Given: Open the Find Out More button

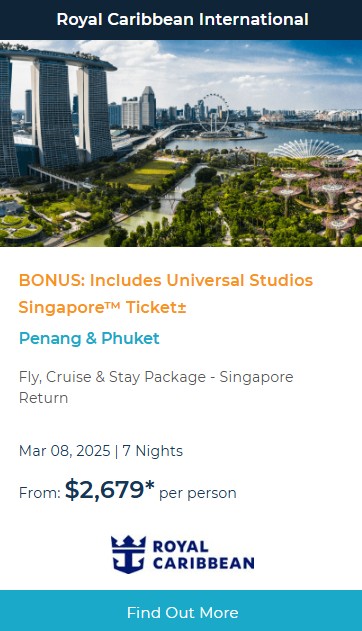Looking at the screenshot, I should click(x=181, y=610).
